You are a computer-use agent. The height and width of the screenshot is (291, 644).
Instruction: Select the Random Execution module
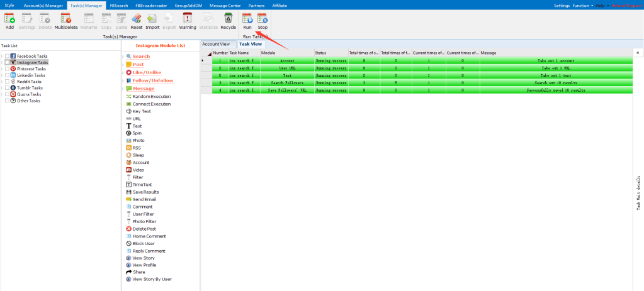click(150, 96)
